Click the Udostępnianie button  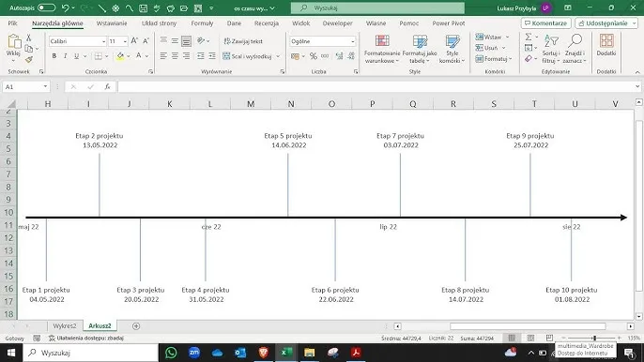click(x=606, y=23)
